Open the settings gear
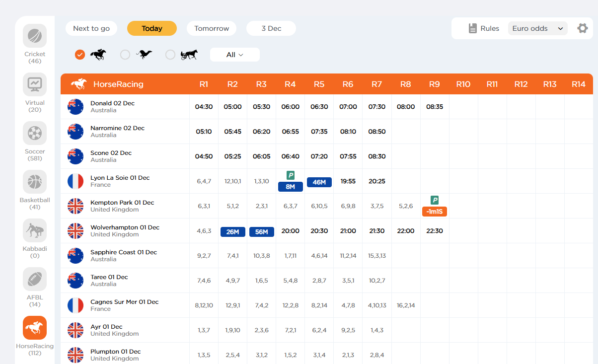This screenshot has width=598, height=364. (x=582, y=28)
